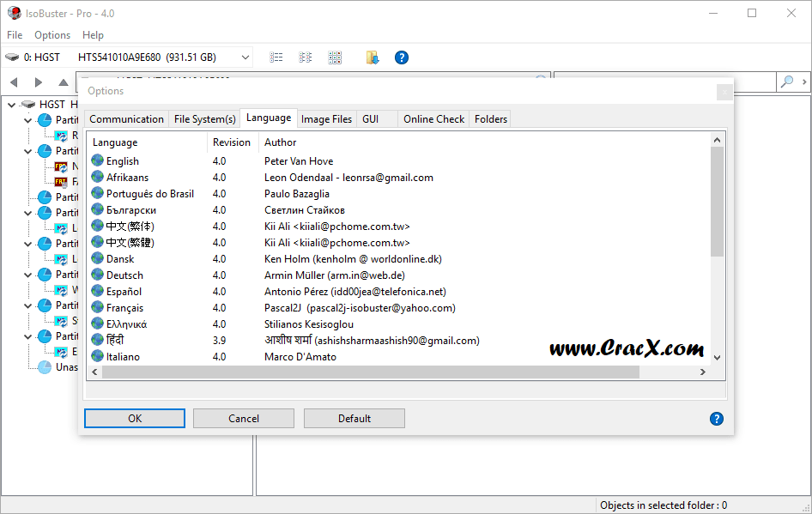Click the Default button
The image size is (812, 514).
(354, 419)
